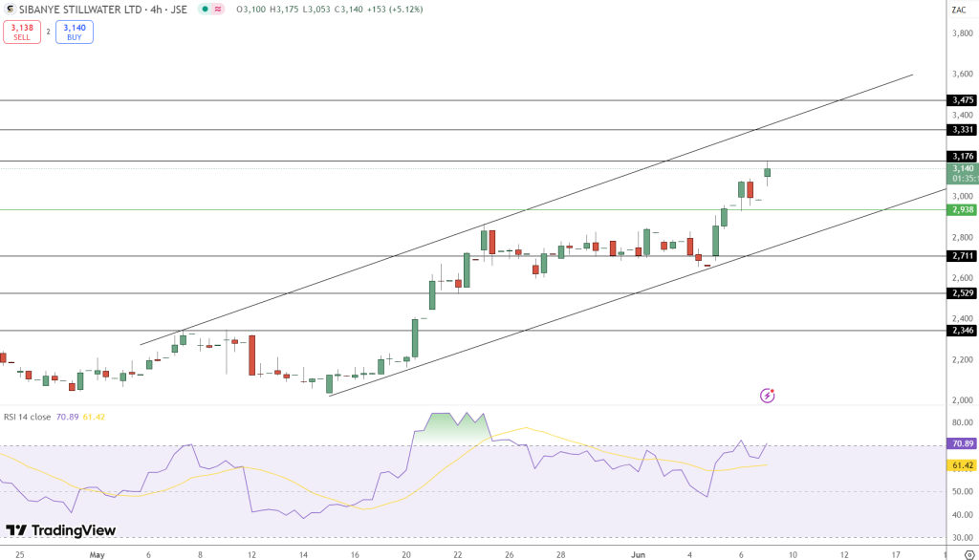Image resolution: width=979 pixels, height=560 pixels.
Task: Click the 2,346 price level label
Action: (963, 331)
